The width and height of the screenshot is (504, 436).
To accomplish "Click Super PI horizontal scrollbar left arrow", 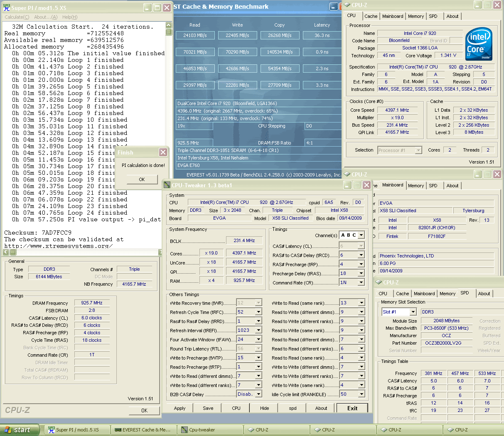I will pos(6,252).
